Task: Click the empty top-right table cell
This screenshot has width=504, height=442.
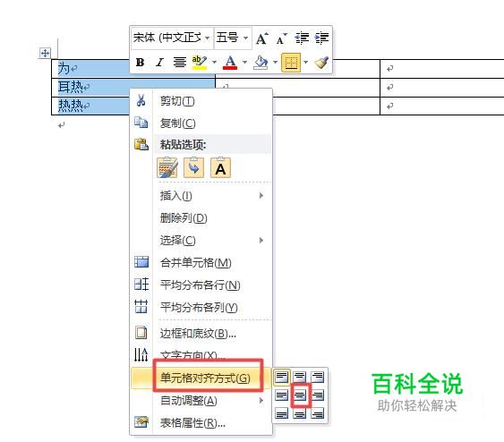Action: click(442, 68)
